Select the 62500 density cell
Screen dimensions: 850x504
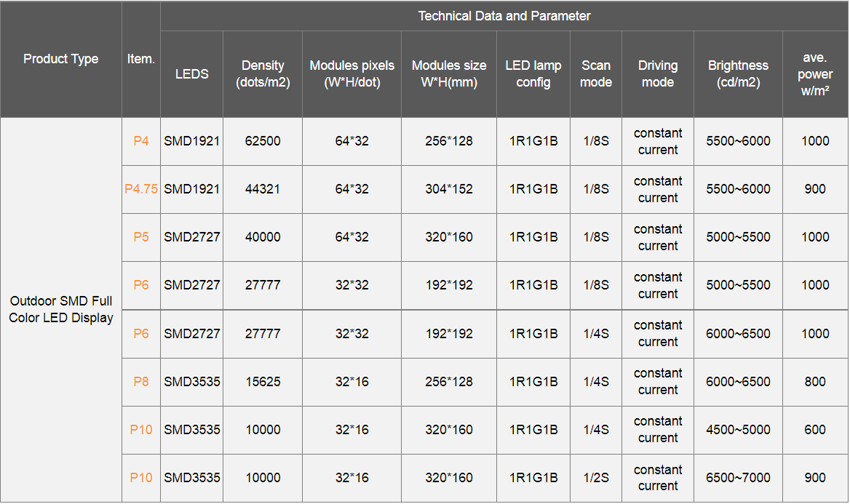(x=263, y=141)
